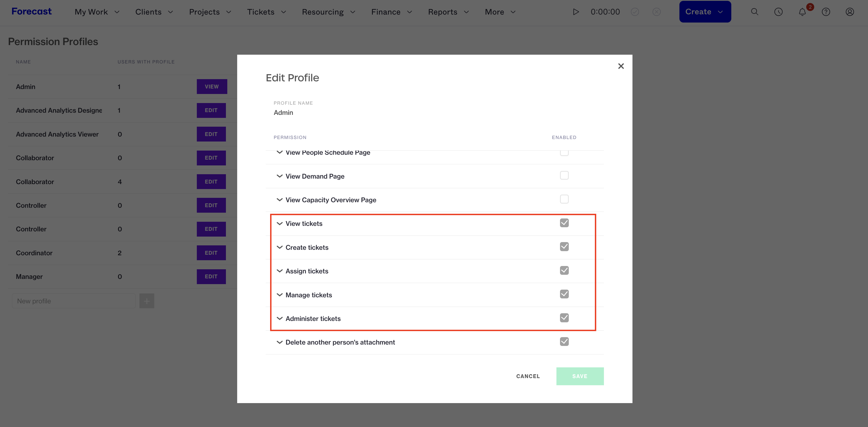Click the 0:00:00 timer display
Image resolution: width=868 pixels, height=427 pixels.
click(x=605, y=12)
